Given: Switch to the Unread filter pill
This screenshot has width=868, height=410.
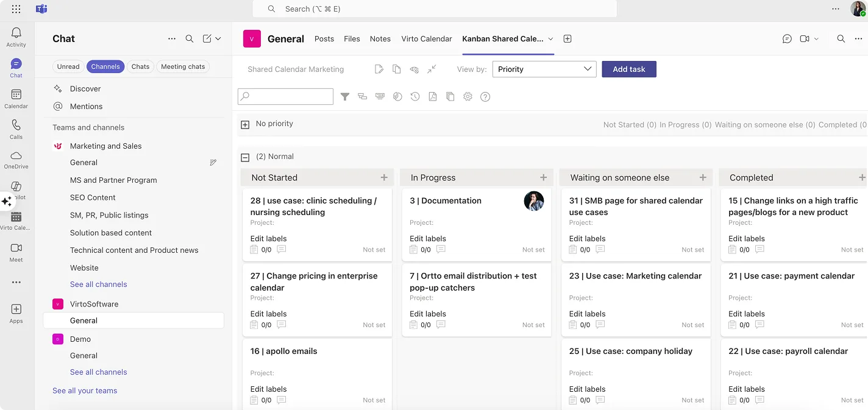Looking at the screenshot, I should coord(68,66).
